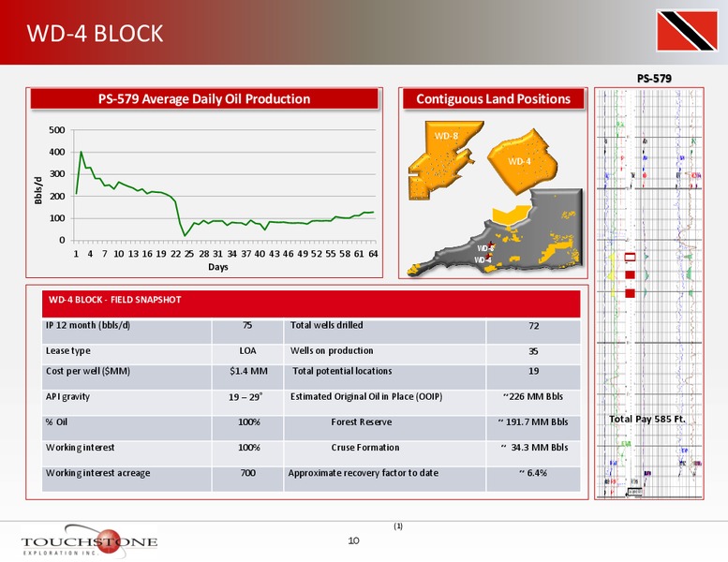728x562 pixels.
Task: Click the slide page number 10
Action: click(353, 540)
